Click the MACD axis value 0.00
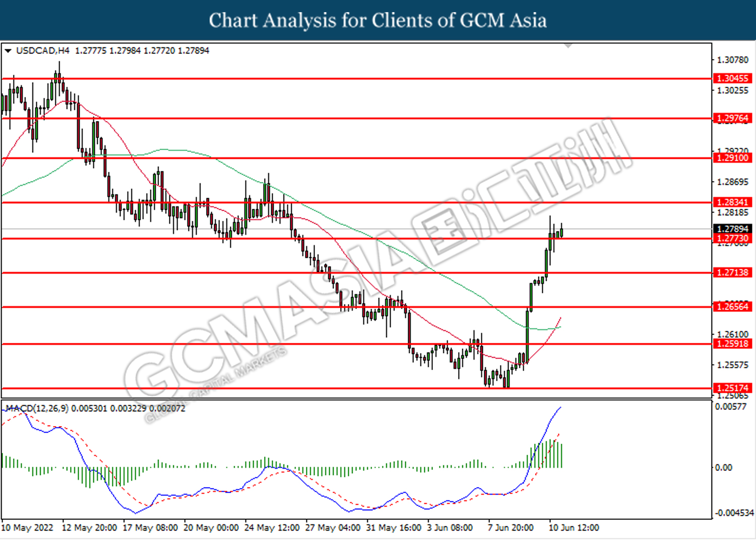Viewport: 756px width, 540px height. 724,468
